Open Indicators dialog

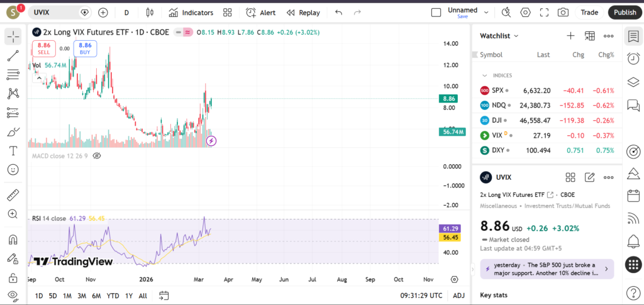(191, 13)
